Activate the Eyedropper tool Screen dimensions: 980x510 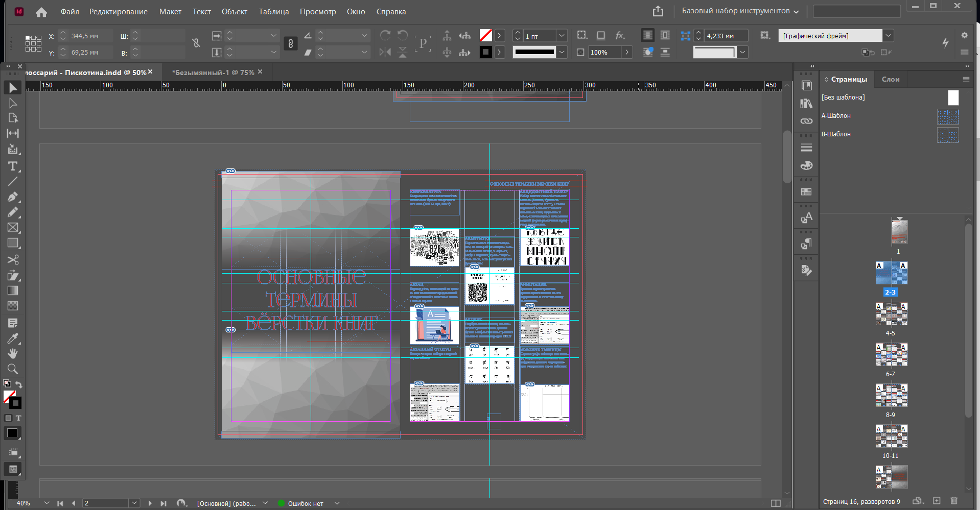coord(13,338)
